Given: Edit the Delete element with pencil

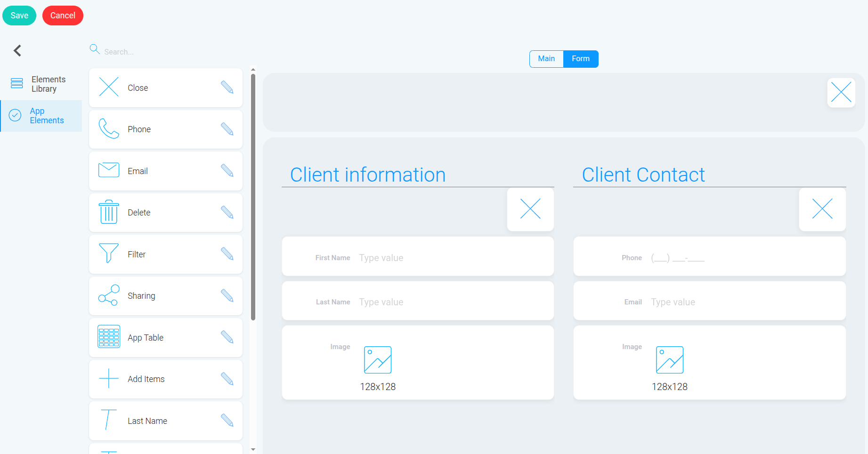Looking at the screenshot, I should (227, 213).
